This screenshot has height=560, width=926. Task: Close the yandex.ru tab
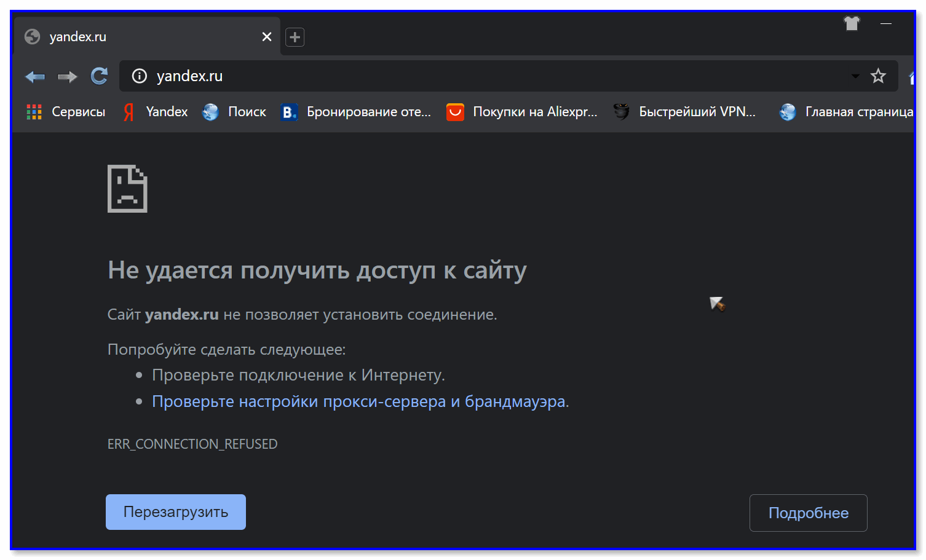click(267, 37)
